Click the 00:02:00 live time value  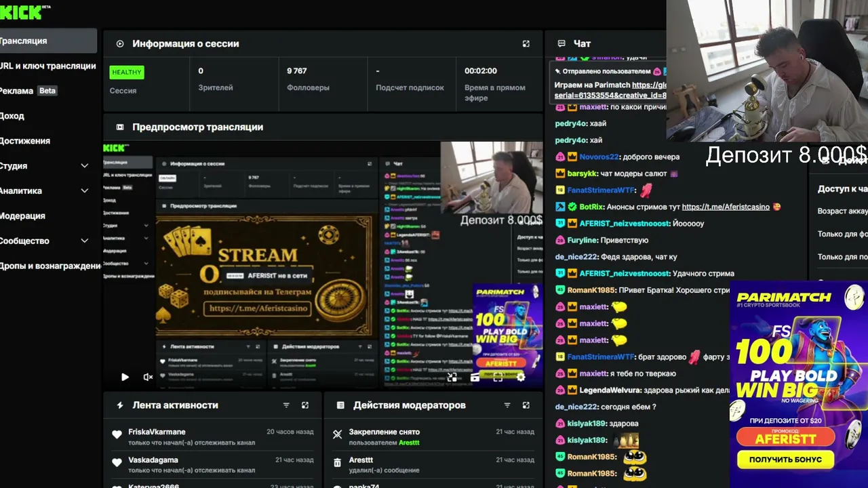[x=481, y=70]
